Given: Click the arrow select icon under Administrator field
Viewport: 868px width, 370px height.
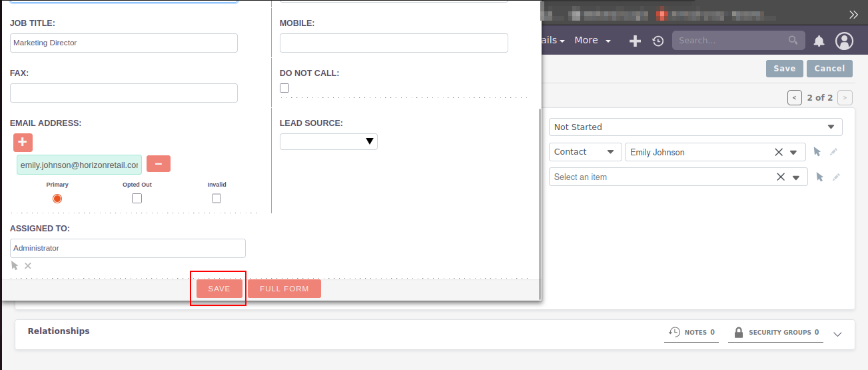Looking at the screenshot, I should (x=15, y=266).
